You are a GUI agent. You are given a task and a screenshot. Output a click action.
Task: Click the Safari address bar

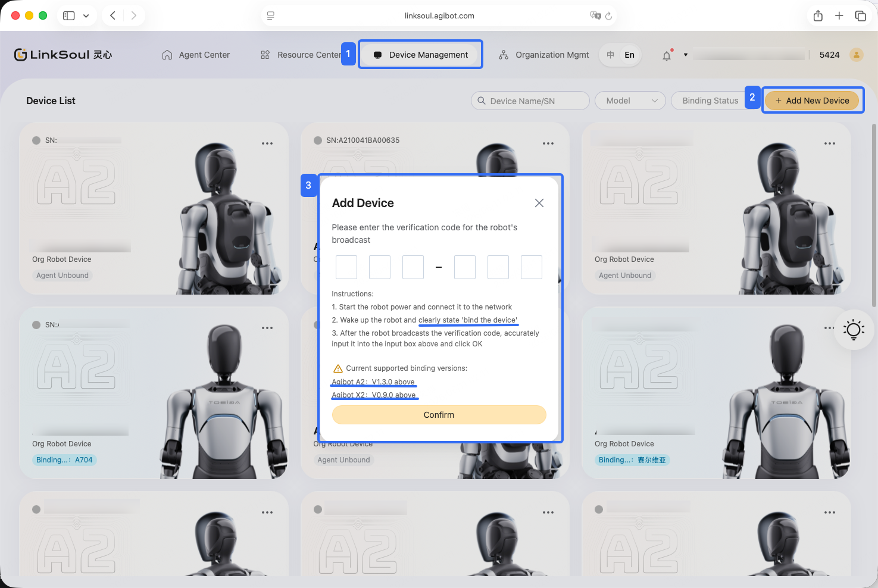439,15
